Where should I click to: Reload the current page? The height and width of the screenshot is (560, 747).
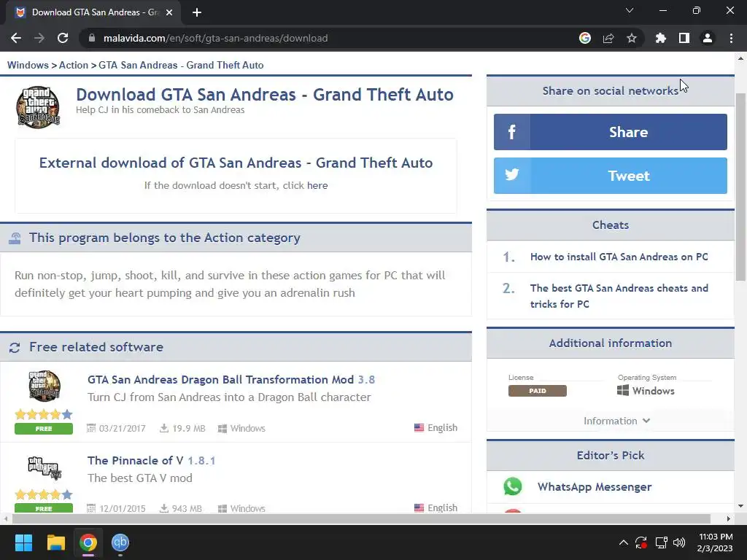pyautogui.click(x=63, y=38)
